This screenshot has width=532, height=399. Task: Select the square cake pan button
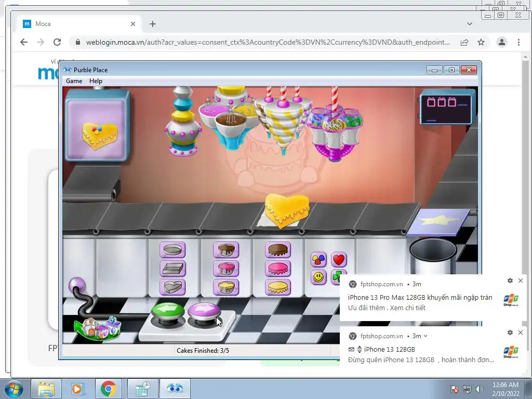tap(172, 269)
